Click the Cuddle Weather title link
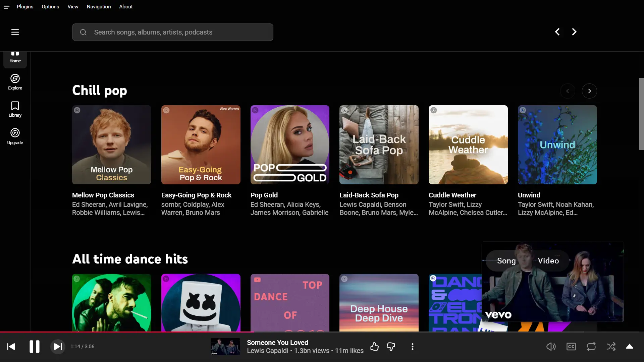This screenshot has height=362, width=644. (452, 195)
